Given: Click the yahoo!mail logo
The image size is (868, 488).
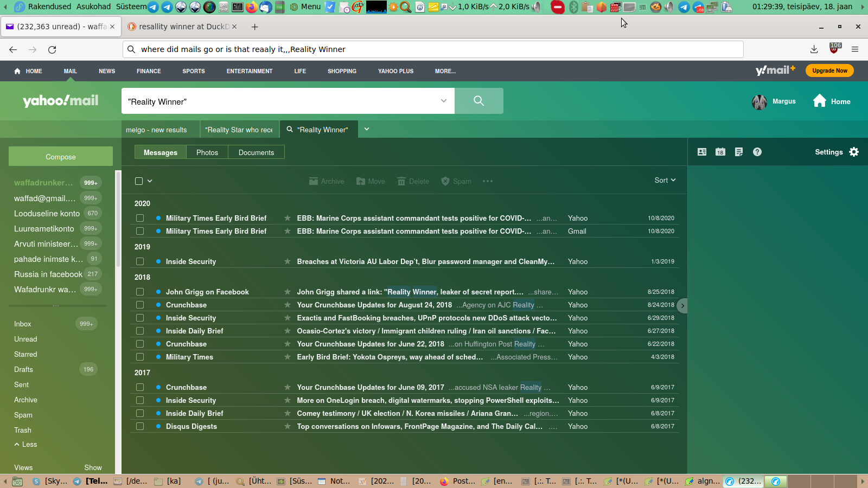Looking at the screenshot, I should [x=61, y=101].
